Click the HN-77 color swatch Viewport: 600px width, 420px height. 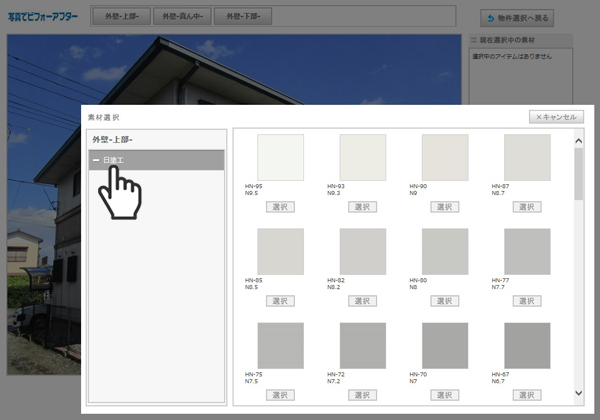(x=527, y=251)
